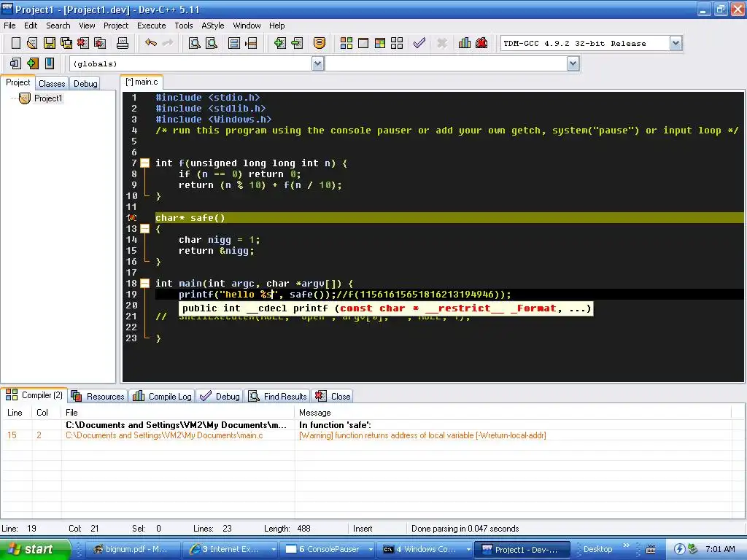Click the Project Options shield icon

[x=320, y=43]
